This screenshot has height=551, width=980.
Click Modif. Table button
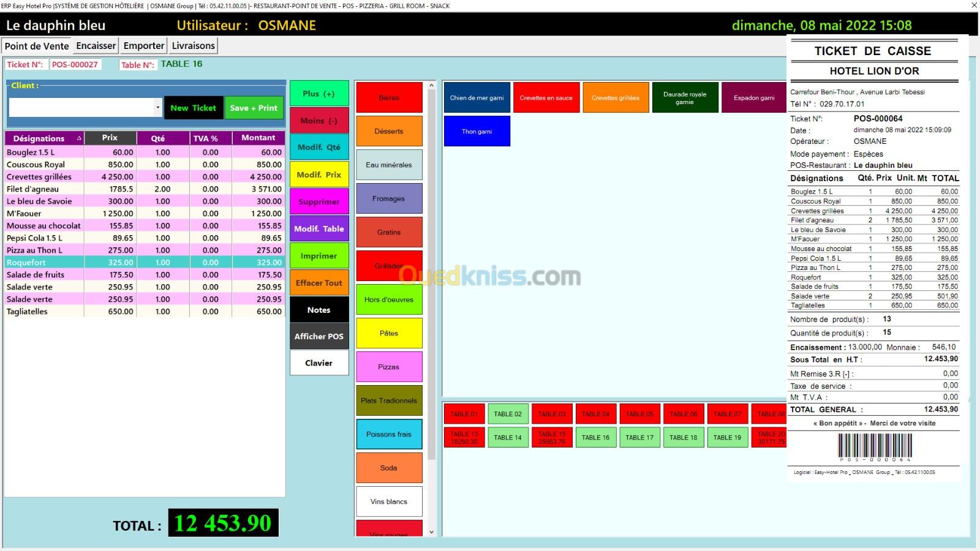[x=318, y=228]
